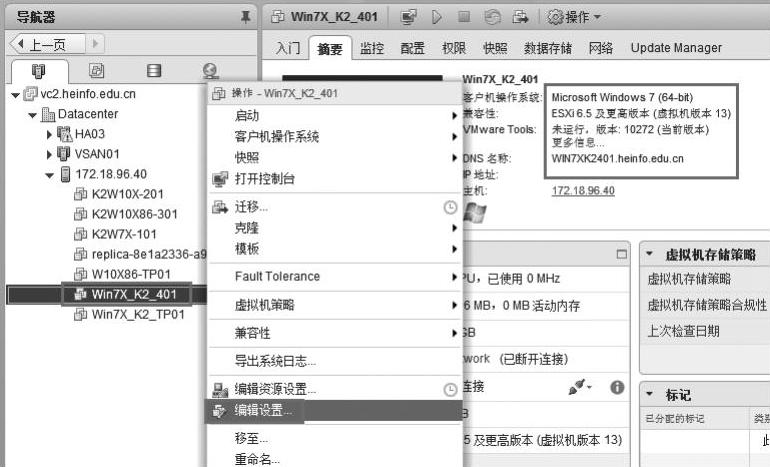Collapse the 标记 panel

click(x=650, y=394)
